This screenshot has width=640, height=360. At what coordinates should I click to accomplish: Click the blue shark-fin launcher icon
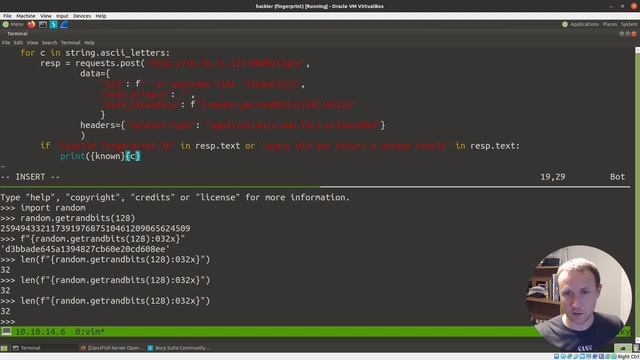64,24
